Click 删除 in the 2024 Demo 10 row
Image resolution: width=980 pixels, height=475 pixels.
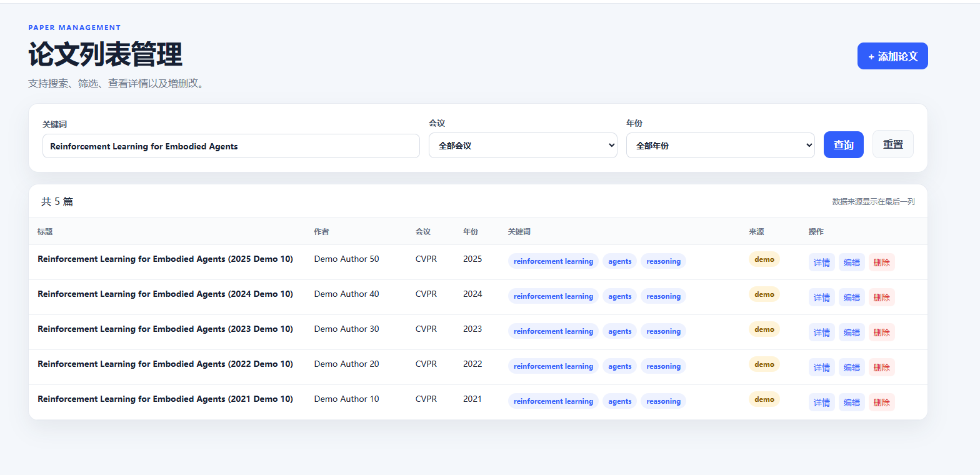(882, 297)
